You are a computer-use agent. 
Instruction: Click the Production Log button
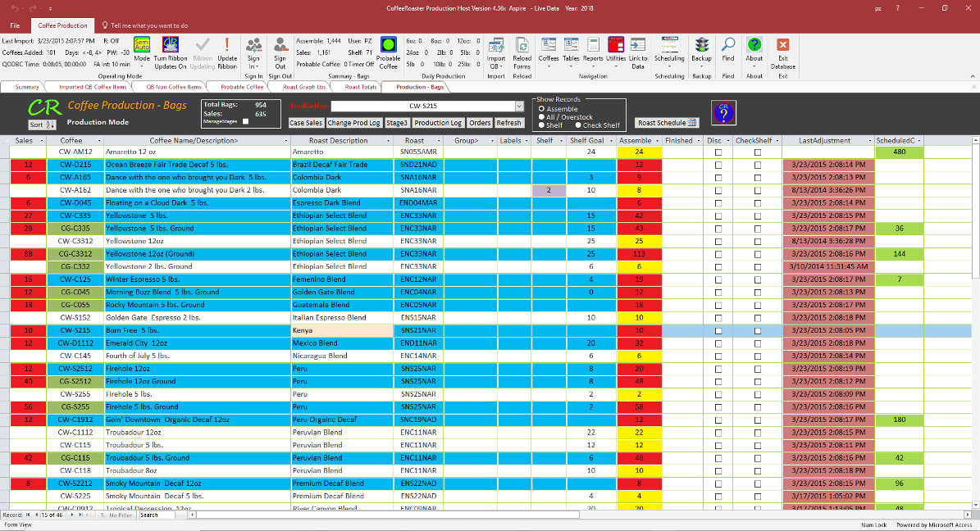pyautogui.click(x=437, y=123)
